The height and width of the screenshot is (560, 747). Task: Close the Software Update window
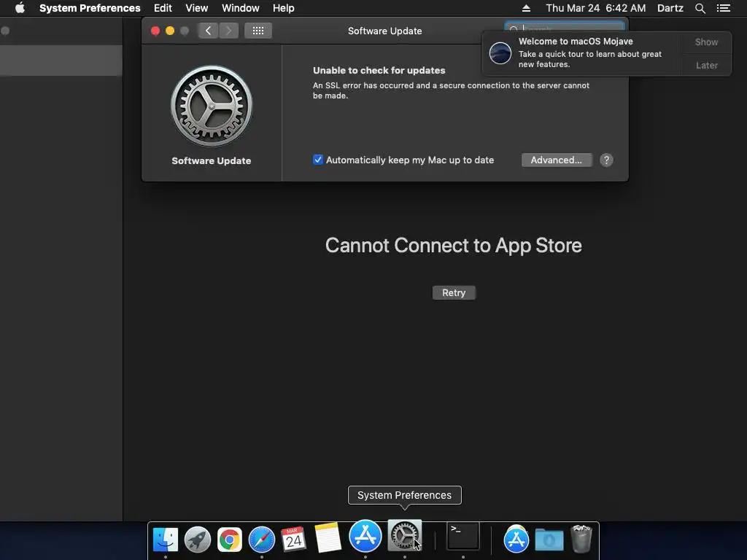[x=155, y=31]
